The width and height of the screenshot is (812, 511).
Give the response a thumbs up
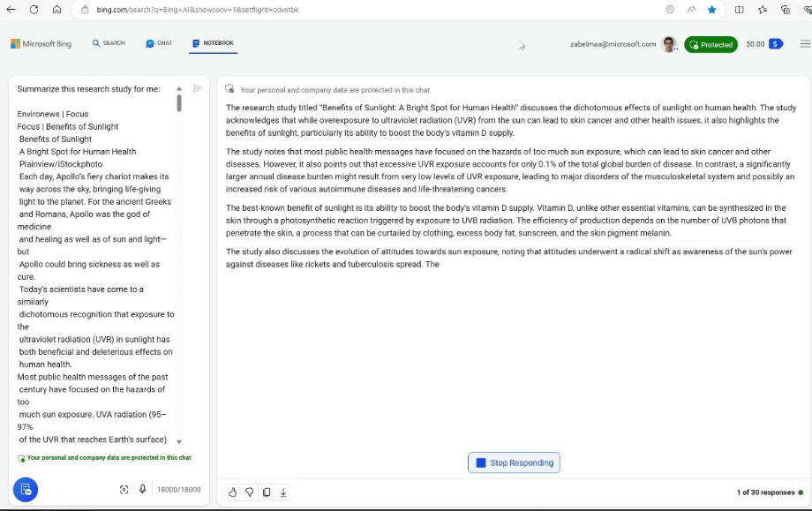pyautogui.click(x=232, y=492)
